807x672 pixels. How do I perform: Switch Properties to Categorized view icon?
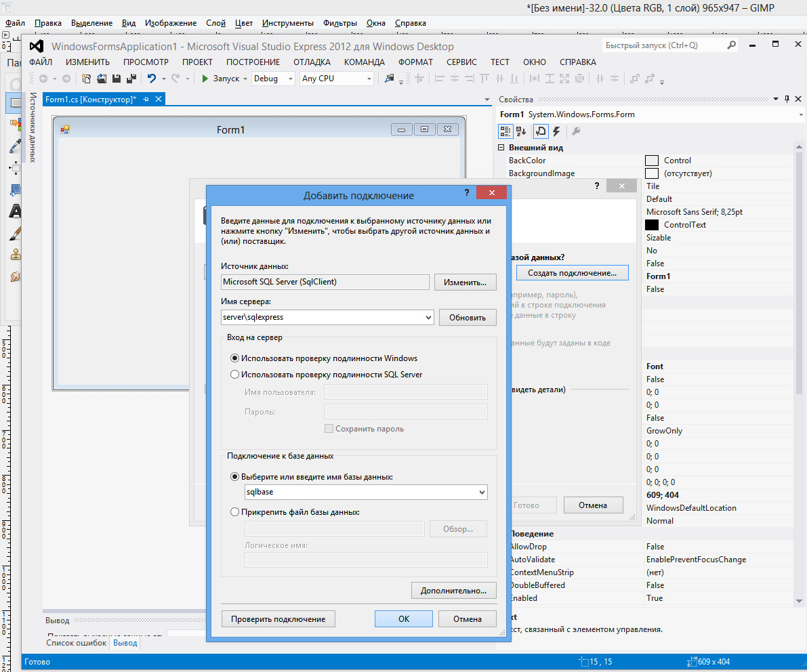point(505,131)
